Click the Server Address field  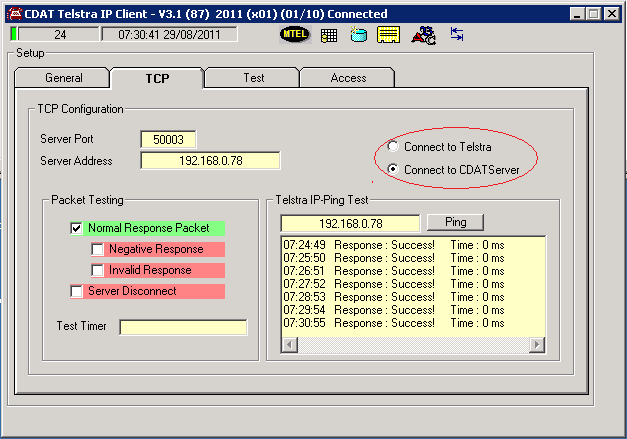[x=210, y=161]
